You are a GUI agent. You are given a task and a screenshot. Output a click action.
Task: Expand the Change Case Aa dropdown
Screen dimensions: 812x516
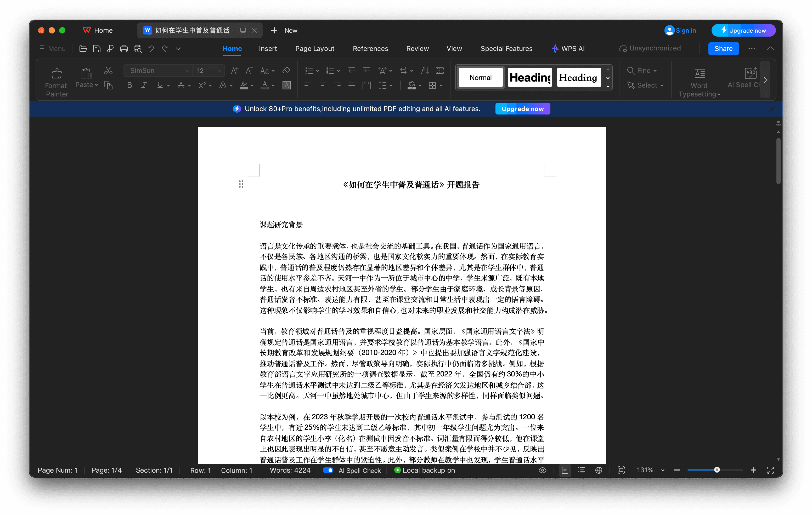tap(273, 71)
